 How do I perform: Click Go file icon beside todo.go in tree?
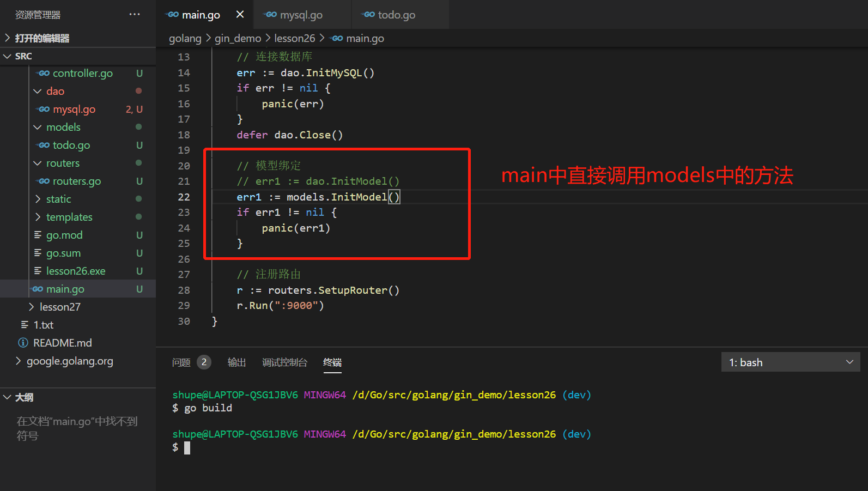(44, 145)
